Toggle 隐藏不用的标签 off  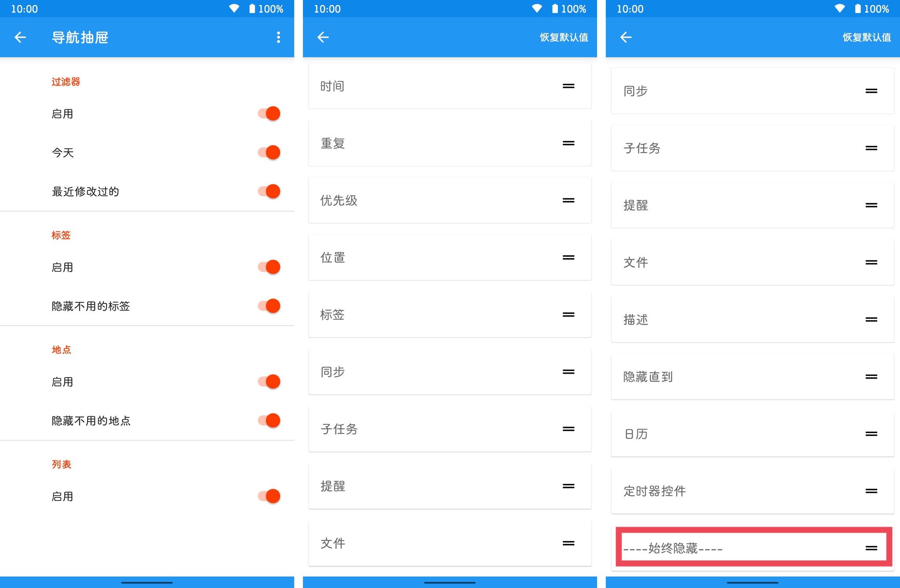pyautogui.click(x=269, y=306)
